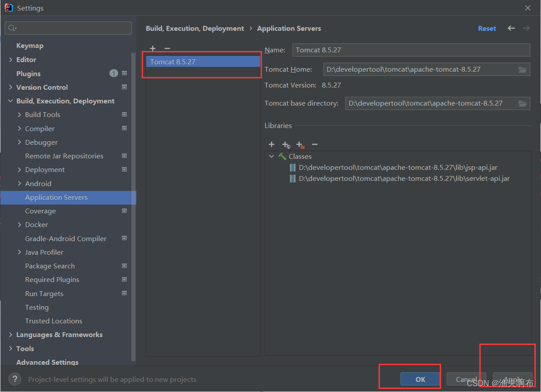Click project-level icon beside Package Search
The image size is (541, 392).
click(124, 266)
